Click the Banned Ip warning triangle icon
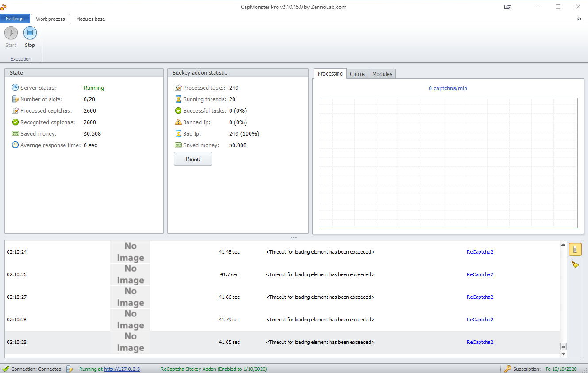The image size is (588, 373). pos(178,122)
